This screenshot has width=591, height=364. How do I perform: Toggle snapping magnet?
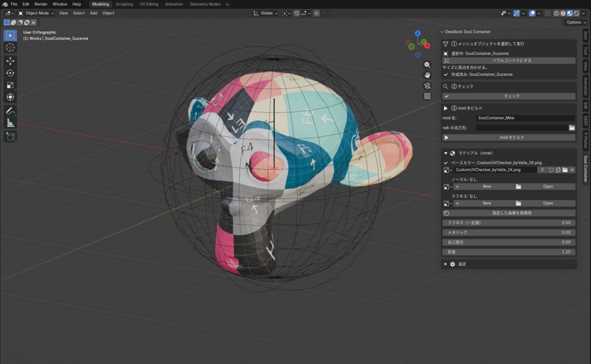[297, 13]
